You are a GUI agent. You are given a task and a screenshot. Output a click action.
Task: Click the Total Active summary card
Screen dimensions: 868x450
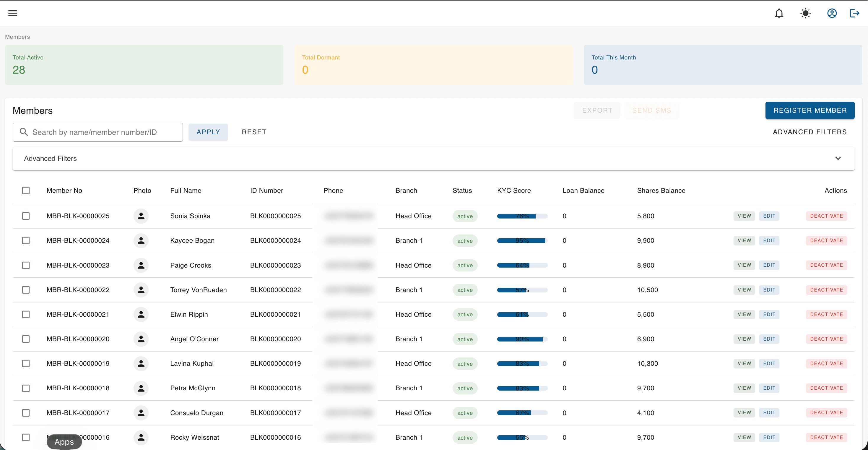coord(144,65)
